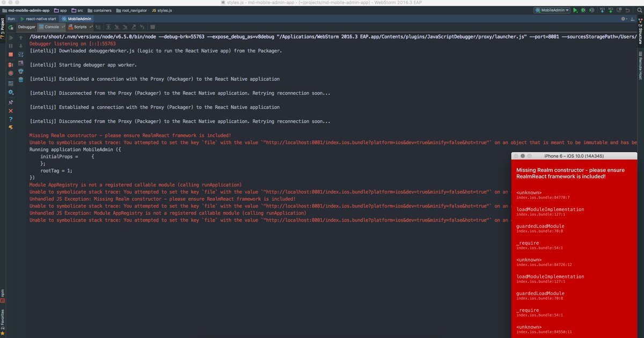Open the 1: Project tool window
The height and width of the screenshot is (338, 644).
tap(3, 28)
